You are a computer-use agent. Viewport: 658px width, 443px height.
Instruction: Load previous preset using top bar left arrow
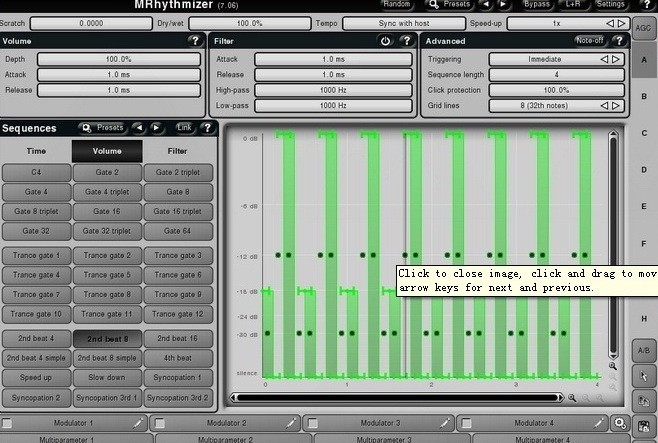point(486,4)
